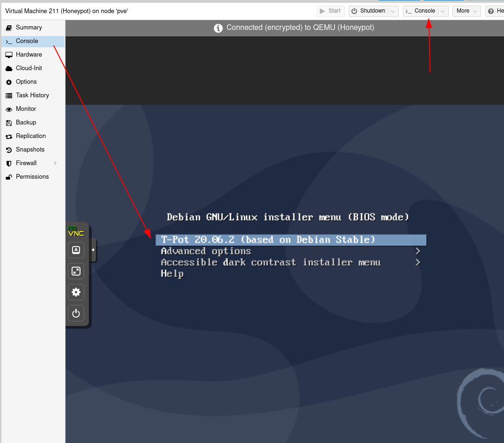Click the Options gear icon in sidebar
504x443 pixels.
[9, 82]
